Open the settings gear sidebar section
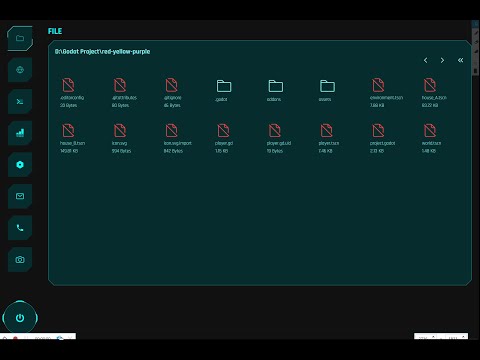This screenshot has width=480, height=360. [20, 165]
